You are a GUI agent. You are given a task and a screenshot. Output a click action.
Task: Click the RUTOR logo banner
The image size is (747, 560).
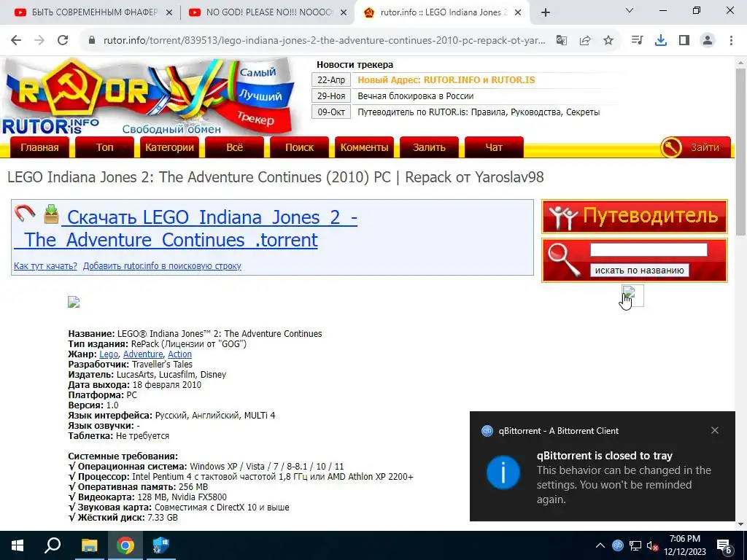[x=150, y=97]
